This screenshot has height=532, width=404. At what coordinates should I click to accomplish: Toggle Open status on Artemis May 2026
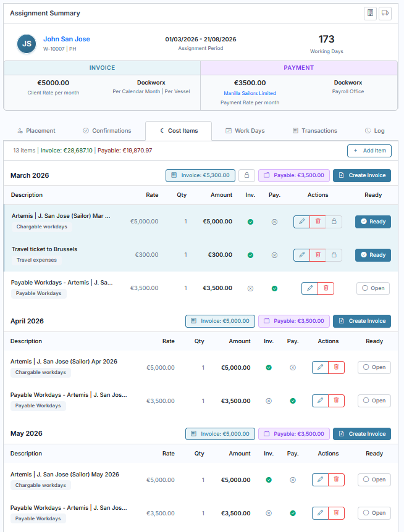click(374, 480)
